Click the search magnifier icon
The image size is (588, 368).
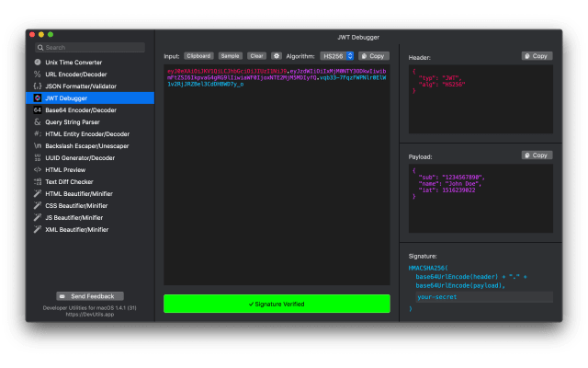tap(40, 48)
